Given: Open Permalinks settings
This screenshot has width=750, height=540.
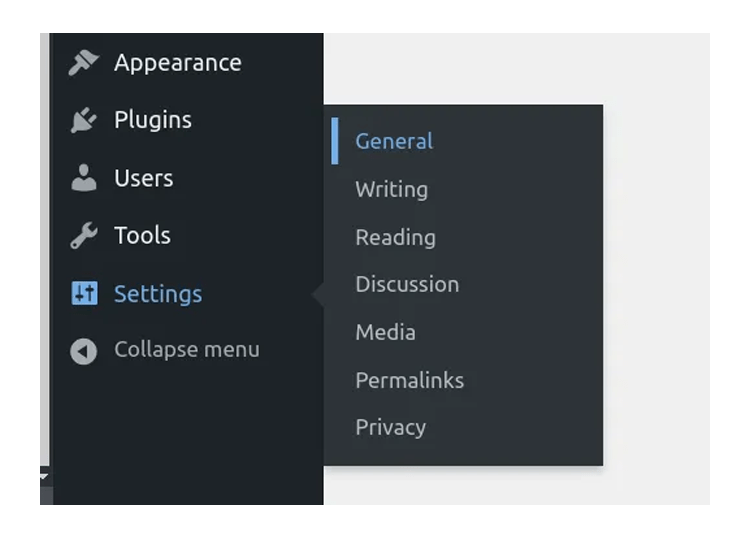Looking at the screenshot, I should point(409,380).
